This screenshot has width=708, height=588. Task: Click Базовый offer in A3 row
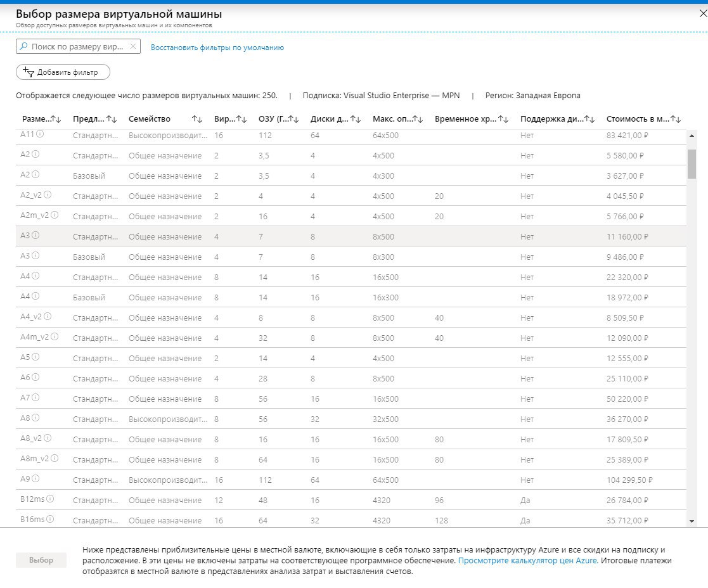89,257
